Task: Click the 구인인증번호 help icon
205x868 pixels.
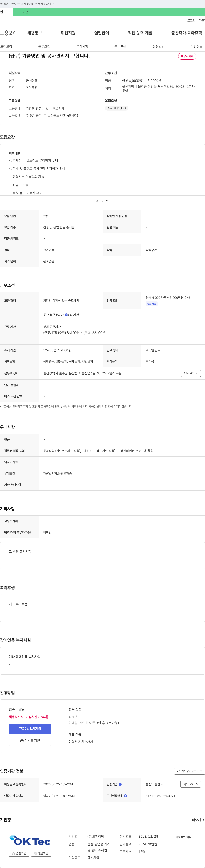Action: pos(126,796)
